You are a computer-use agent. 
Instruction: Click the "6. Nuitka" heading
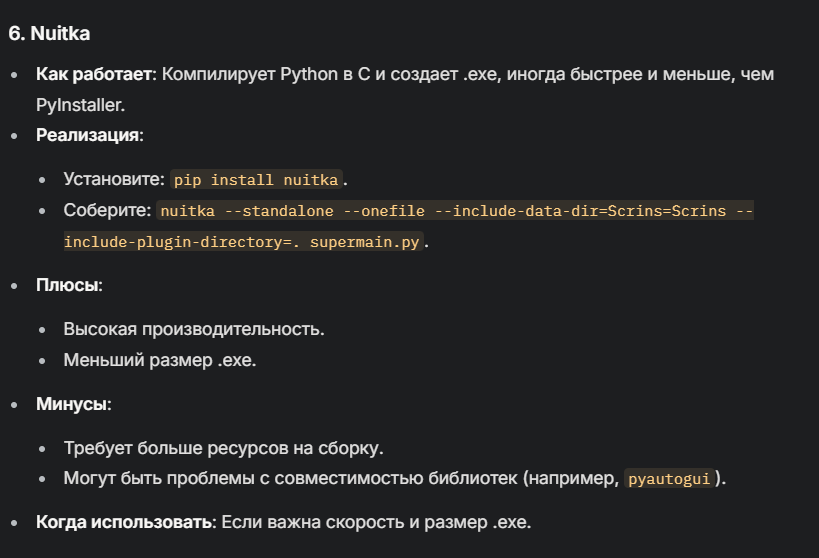click(49, 34)
